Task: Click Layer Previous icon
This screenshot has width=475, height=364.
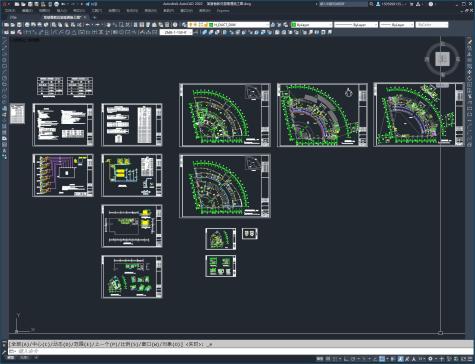Action: click(279, 25)
